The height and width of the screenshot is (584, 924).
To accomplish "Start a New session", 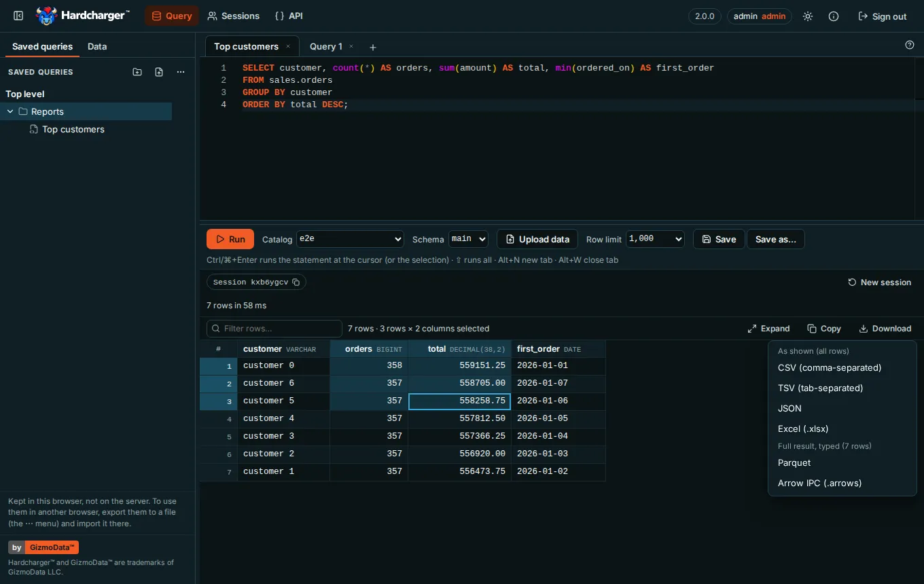I will click(880, 282).
